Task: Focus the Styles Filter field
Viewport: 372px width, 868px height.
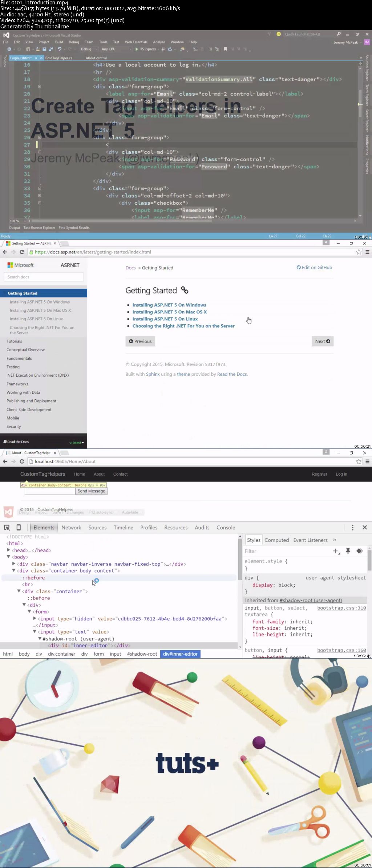Action: (x=287, y=551)
